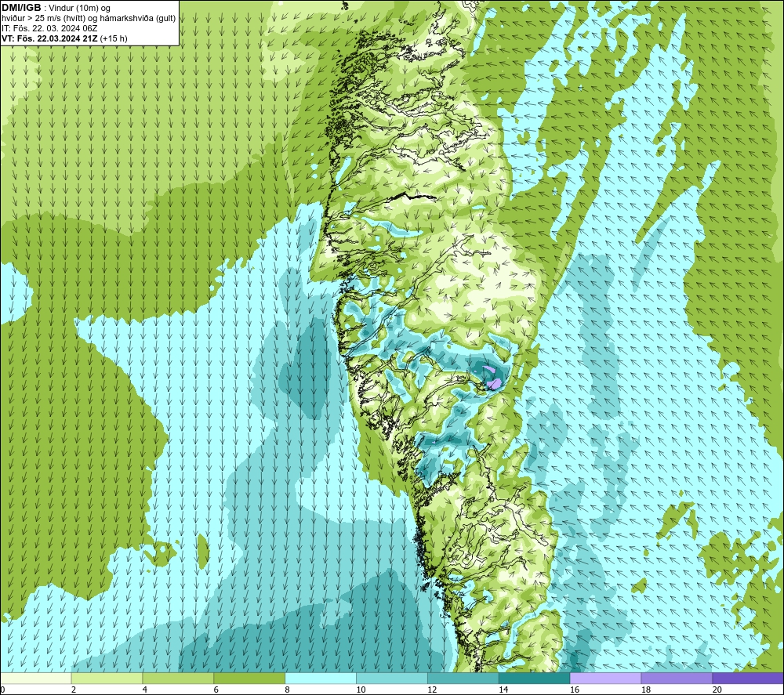Click the light green 2–4 m/s legend swatch
Image resolution: width=784 pixels, height=695 pixels.
tap(107, 678)
